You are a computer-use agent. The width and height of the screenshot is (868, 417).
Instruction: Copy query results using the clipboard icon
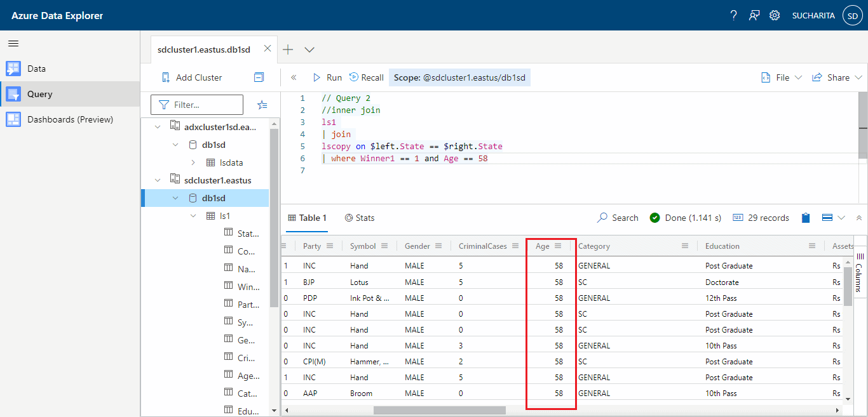[805, 218]
